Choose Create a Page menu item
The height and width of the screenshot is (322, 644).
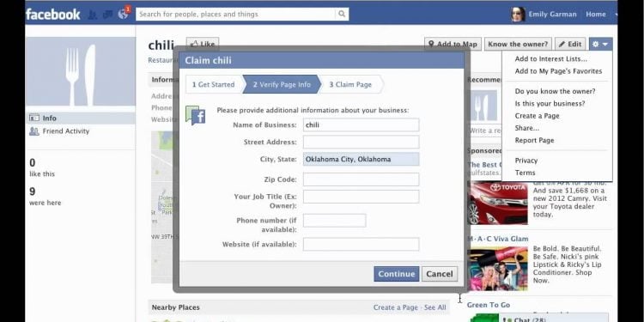pyautogui.click(x=537, y=116)
